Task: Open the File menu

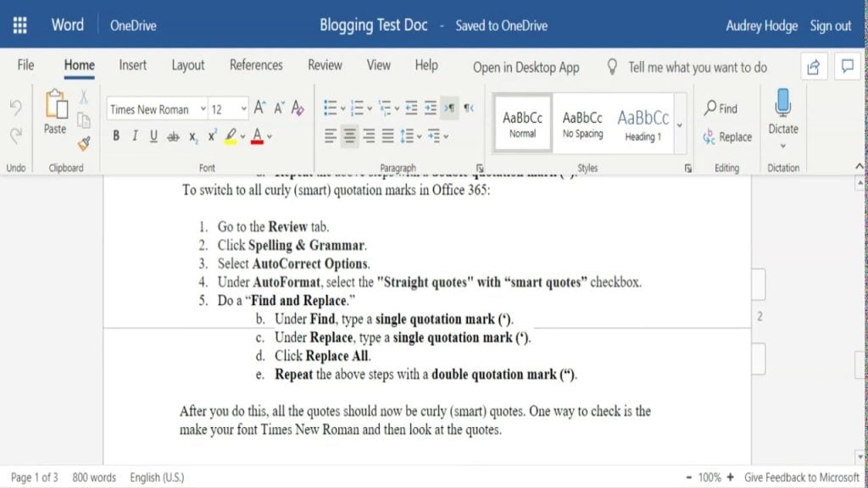Action: 25,65
